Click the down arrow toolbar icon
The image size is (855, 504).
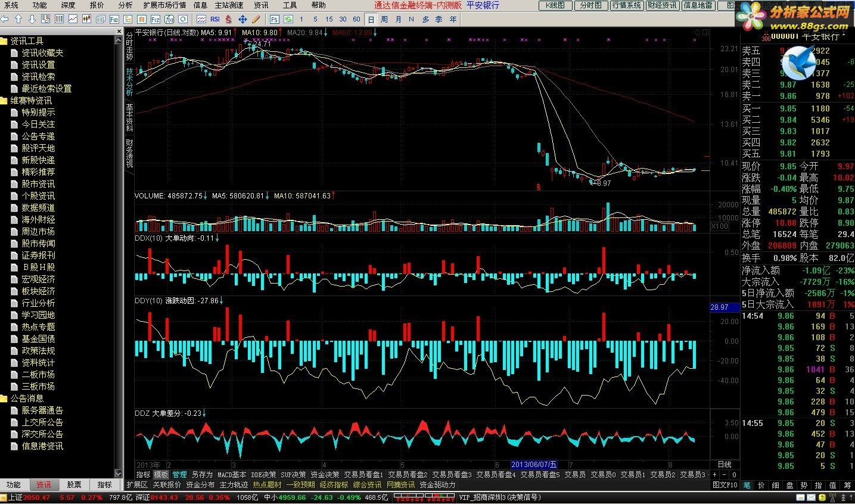32,19
